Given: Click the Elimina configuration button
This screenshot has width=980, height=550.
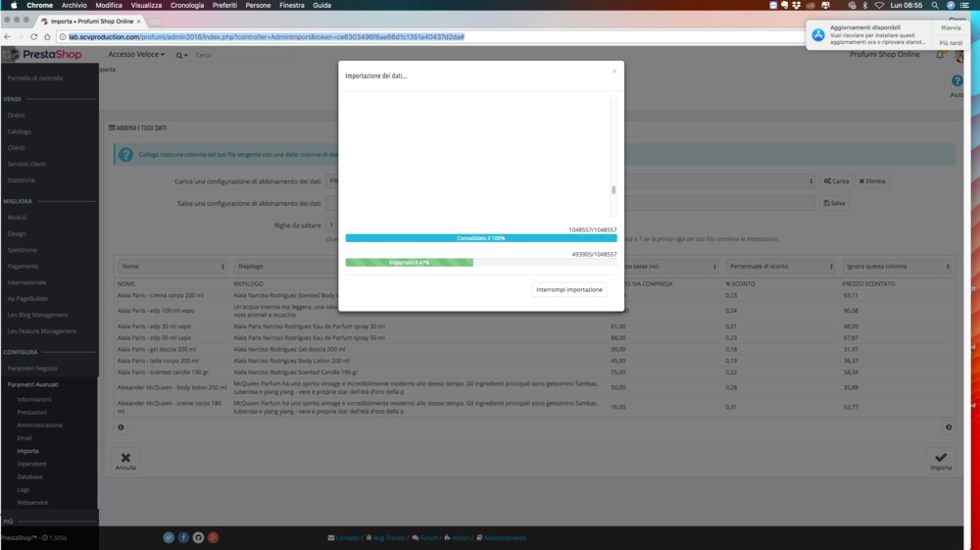Looking at the screenshot, I should [872, 181].
